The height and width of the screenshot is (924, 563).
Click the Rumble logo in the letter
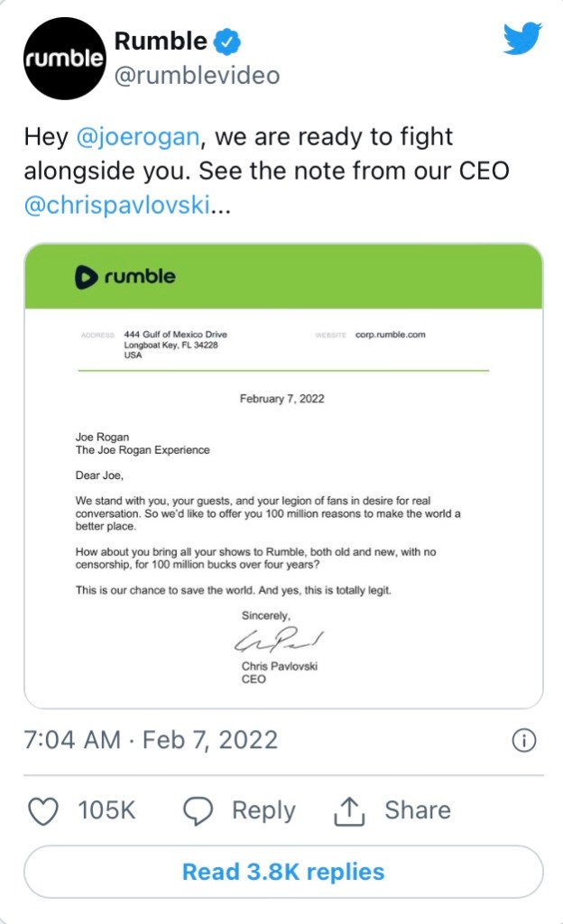tap(125, 277)
